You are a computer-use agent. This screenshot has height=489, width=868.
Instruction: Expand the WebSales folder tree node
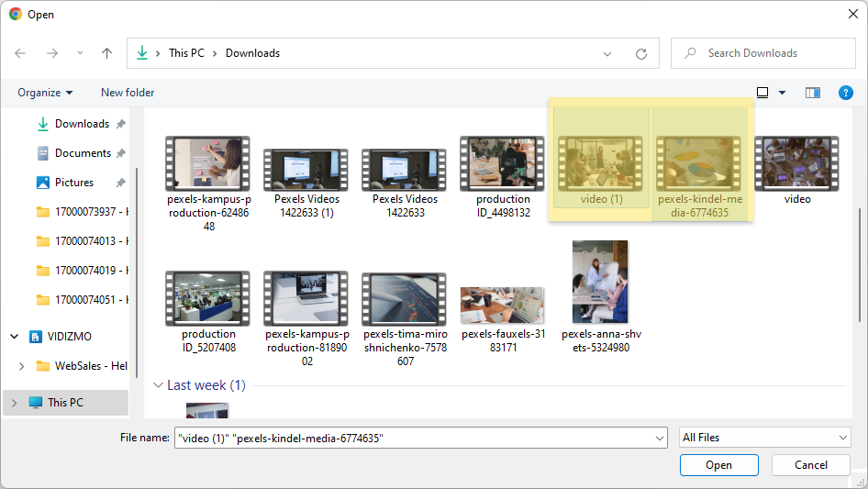click(22, 366)
